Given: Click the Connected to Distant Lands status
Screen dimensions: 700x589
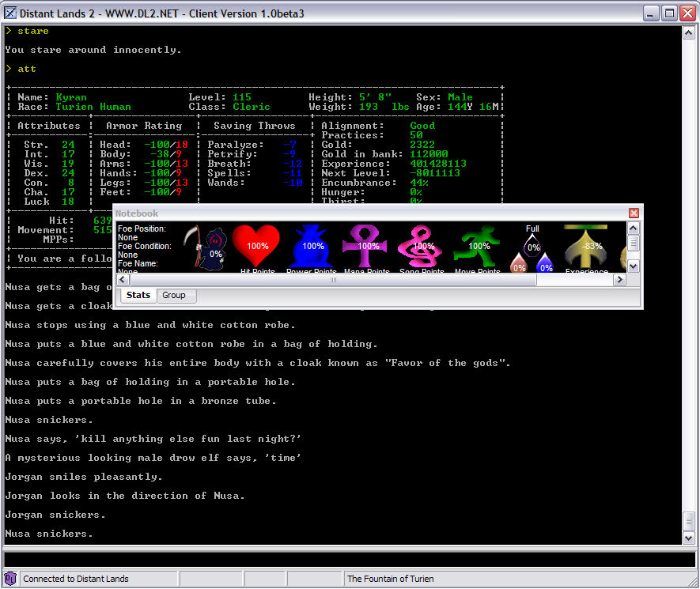Looking at the screenshot, I should (x=76, y=579).
